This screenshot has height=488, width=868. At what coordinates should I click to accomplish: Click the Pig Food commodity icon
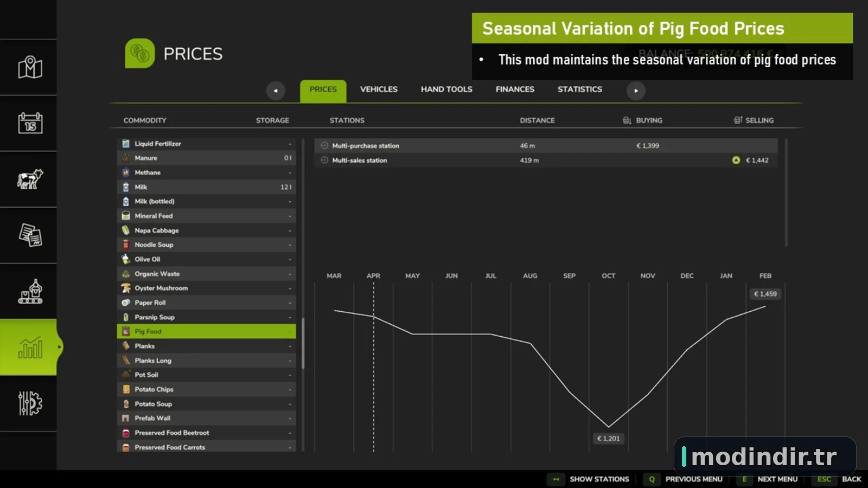point(126,331)
